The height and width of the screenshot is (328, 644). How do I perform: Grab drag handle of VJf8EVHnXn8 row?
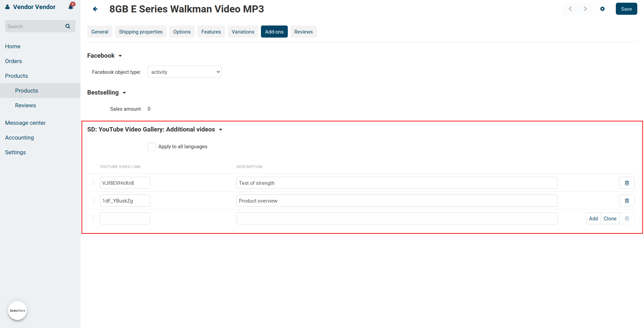click(x=93, y=183)
